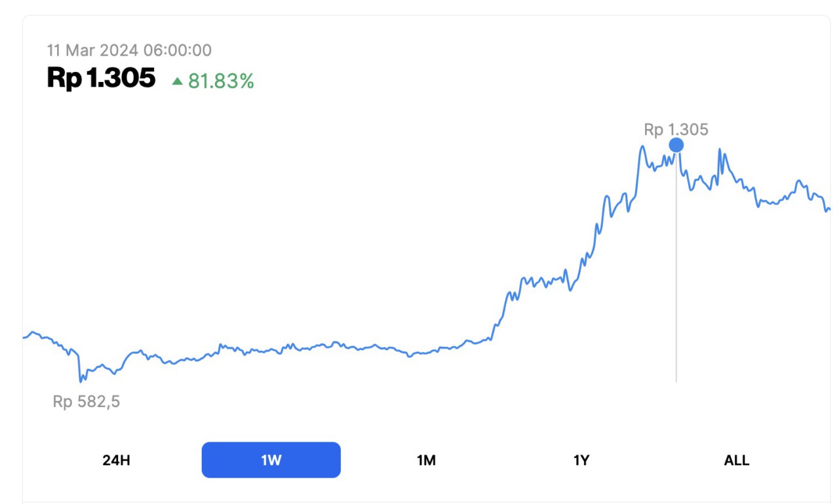Click the bold Rp 1.305 header price
839x504 pixels.
click(101, 78)
